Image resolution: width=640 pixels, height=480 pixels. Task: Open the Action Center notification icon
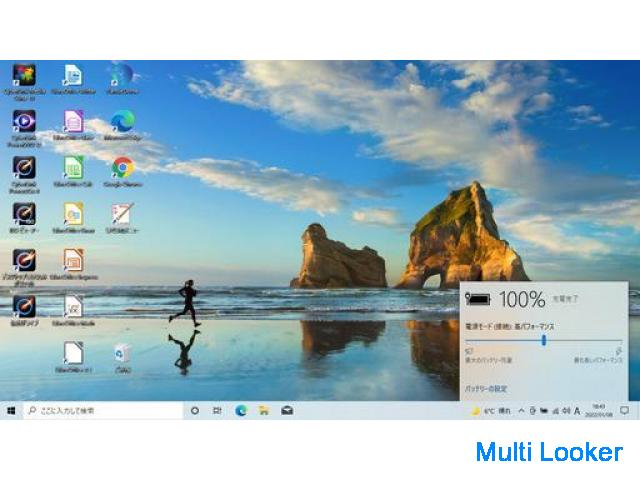[x=625, y=411]
